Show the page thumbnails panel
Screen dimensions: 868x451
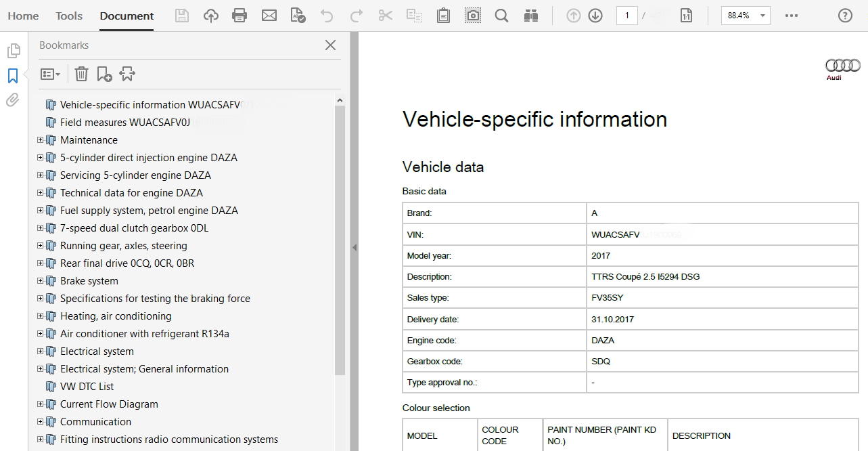[12, 51]
